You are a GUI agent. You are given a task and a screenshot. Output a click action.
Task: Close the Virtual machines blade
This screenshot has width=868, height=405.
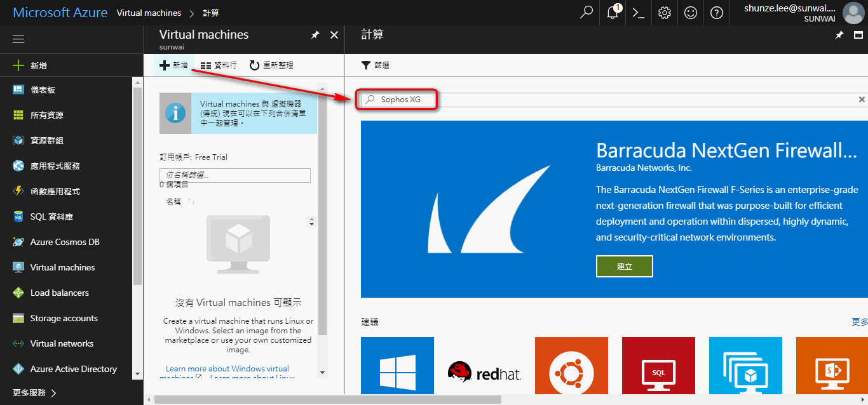click(334, 36)
